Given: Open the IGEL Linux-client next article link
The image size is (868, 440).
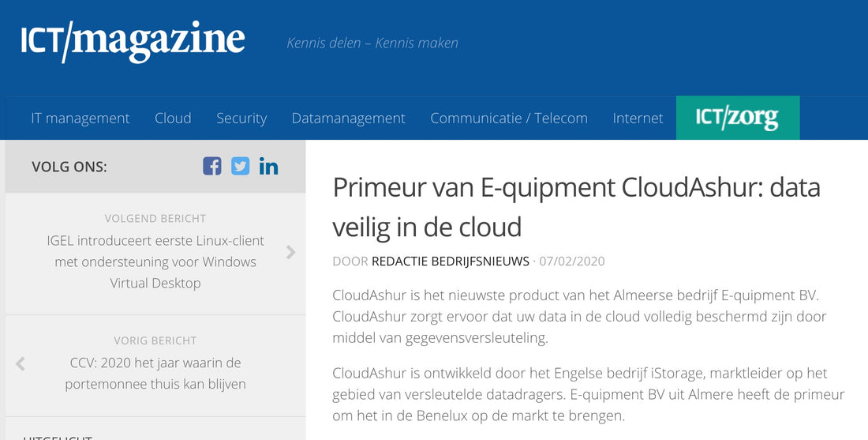Looking at the screenshot, I should [155, 261].
